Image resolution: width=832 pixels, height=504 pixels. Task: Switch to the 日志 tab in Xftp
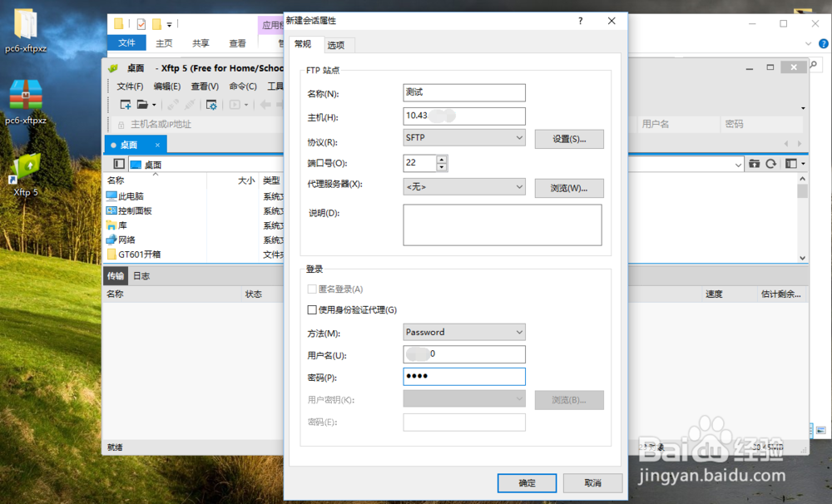pos(141,276)
